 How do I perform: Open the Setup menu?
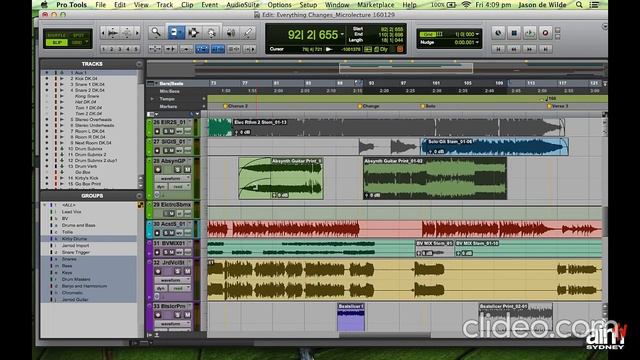coord(308,5)
